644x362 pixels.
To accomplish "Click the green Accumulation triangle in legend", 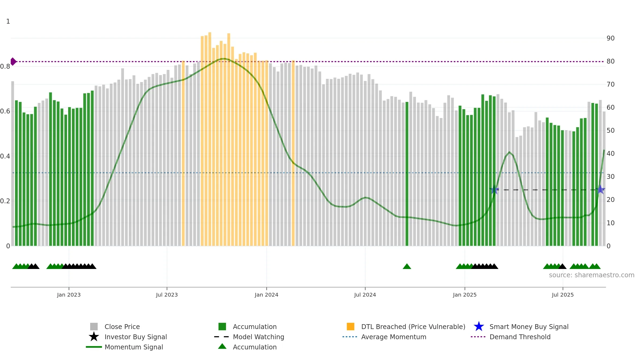I will [x=222, y=346].
